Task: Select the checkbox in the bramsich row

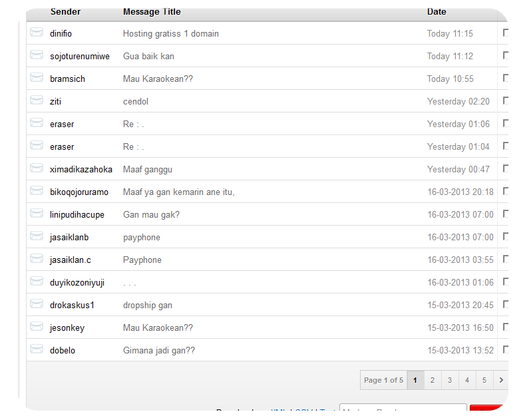Action: coord(506,78)
